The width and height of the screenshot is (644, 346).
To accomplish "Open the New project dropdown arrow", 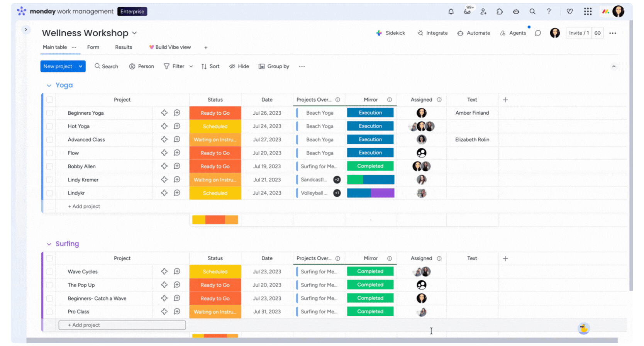I will [x=80, y=66].
